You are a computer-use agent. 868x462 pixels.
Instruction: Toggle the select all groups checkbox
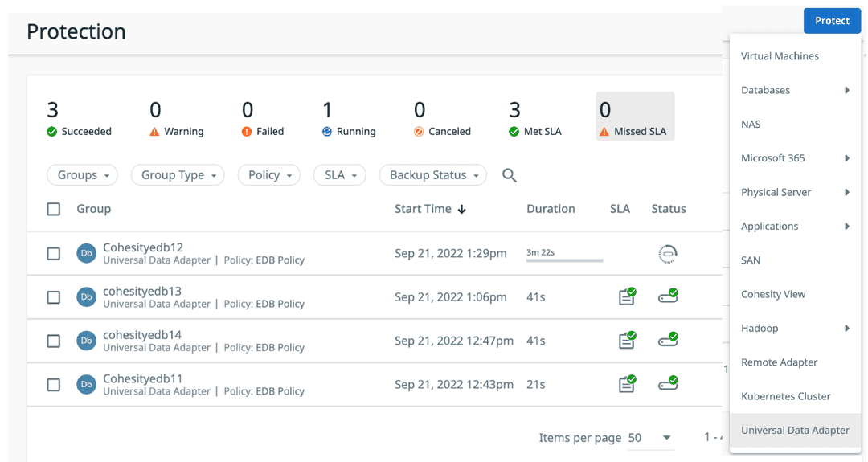(x=54, y=209)
